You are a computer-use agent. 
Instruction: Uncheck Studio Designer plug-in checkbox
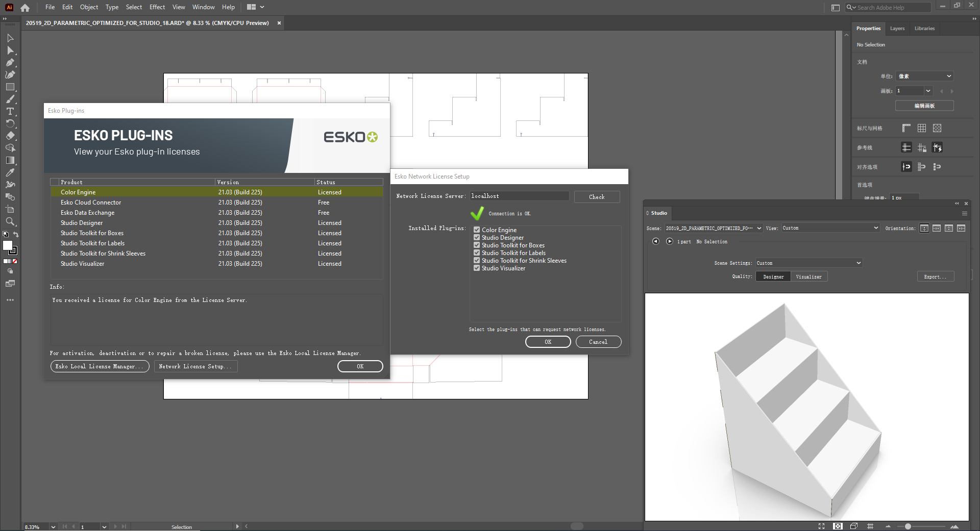point(477,237)
